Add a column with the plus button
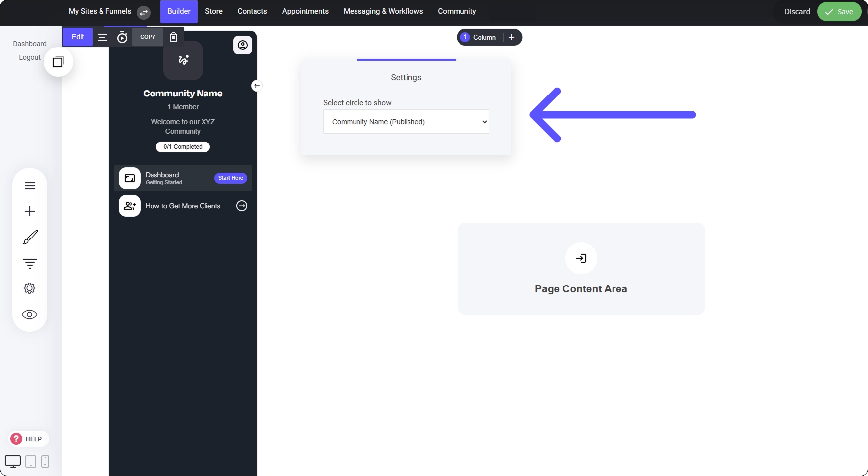868x476 pixels. pyautogui.click(x=511, y=37)
